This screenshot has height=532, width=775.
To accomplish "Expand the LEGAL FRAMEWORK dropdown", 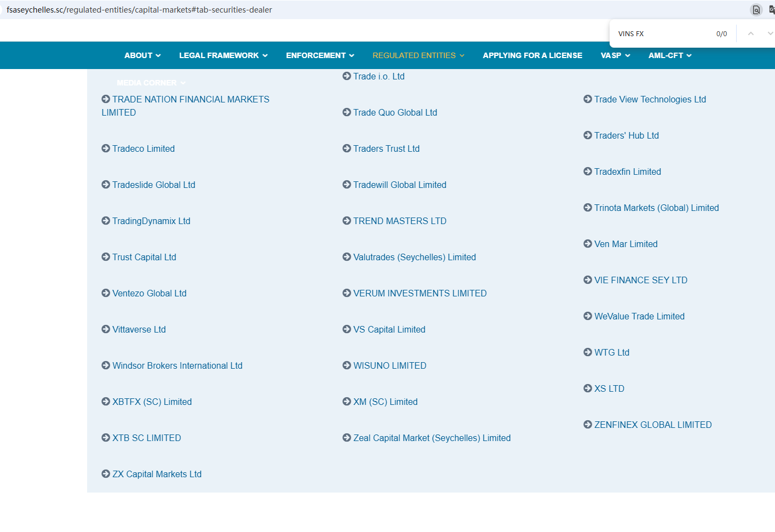I will [223, 55].
